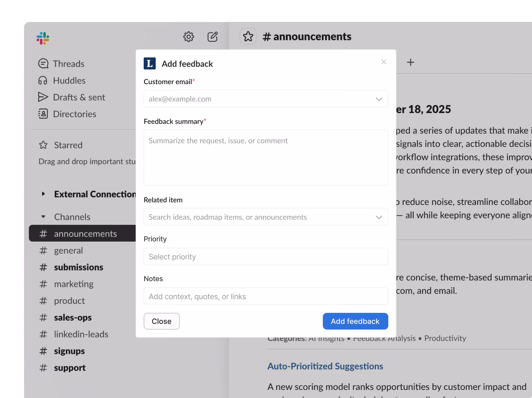The height and width of the screenshot is (398, 532).
Task: Focus the Customer email field
Action: [x=266, y=98]
